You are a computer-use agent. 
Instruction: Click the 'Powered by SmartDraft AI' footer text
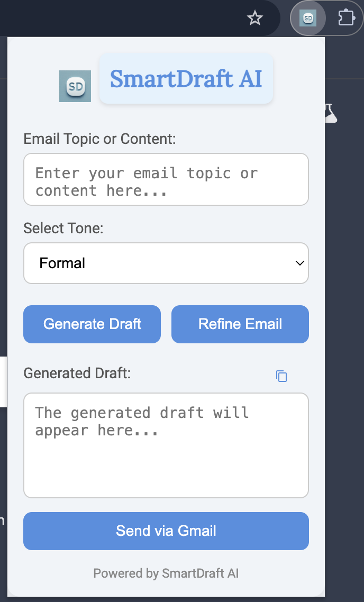(166, 573)
